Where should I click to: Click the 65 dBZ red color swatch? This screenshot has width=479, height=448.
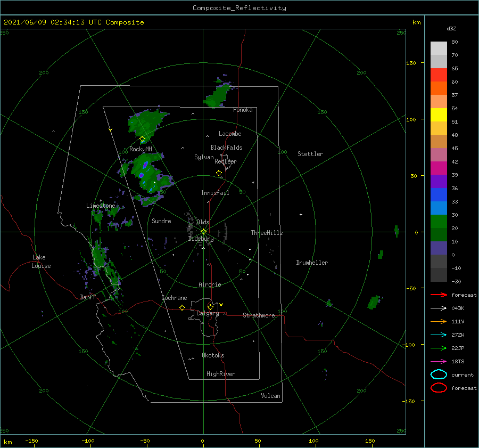(439, 75)
